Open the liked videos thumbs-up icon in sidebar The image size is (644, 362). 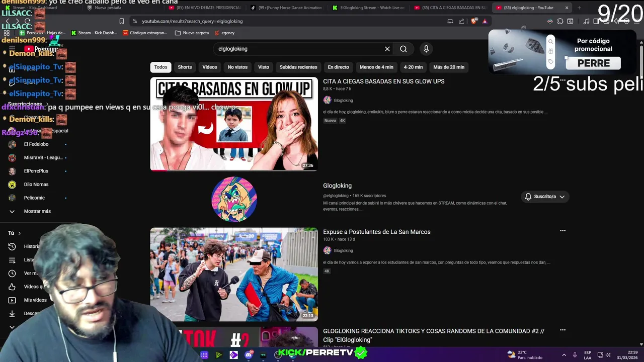click(x=12, y=287)
